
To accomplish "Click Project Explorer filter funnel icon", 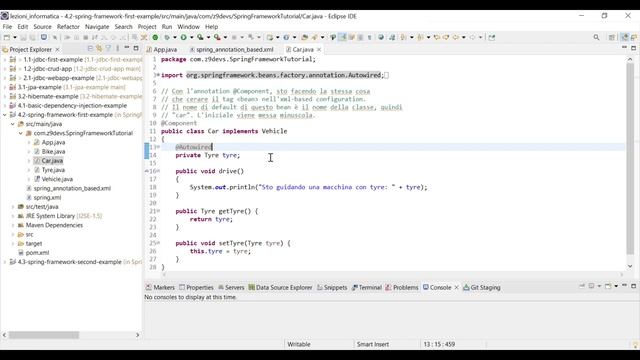I will coord(108,49).
